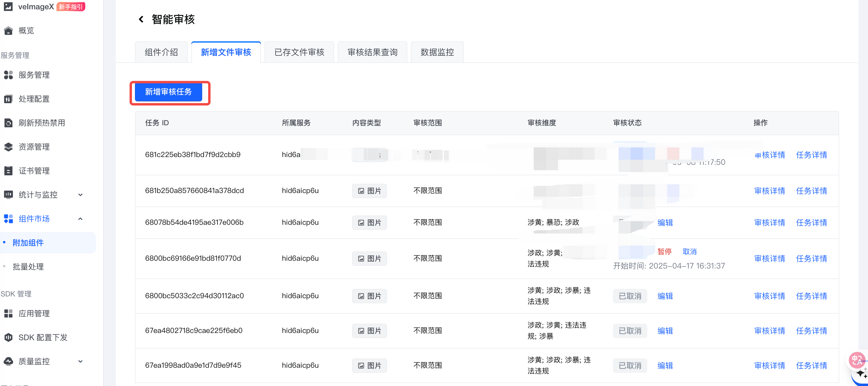This screenshot has height=386, width=868.
Task: Expand 统计与监控 submenu chevron
Action: [80, 195]
